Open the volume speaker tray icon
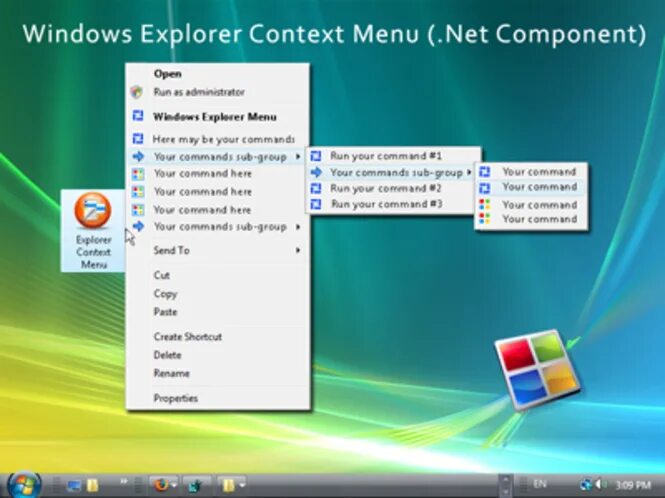665x498 pixels. coord(601,484)
